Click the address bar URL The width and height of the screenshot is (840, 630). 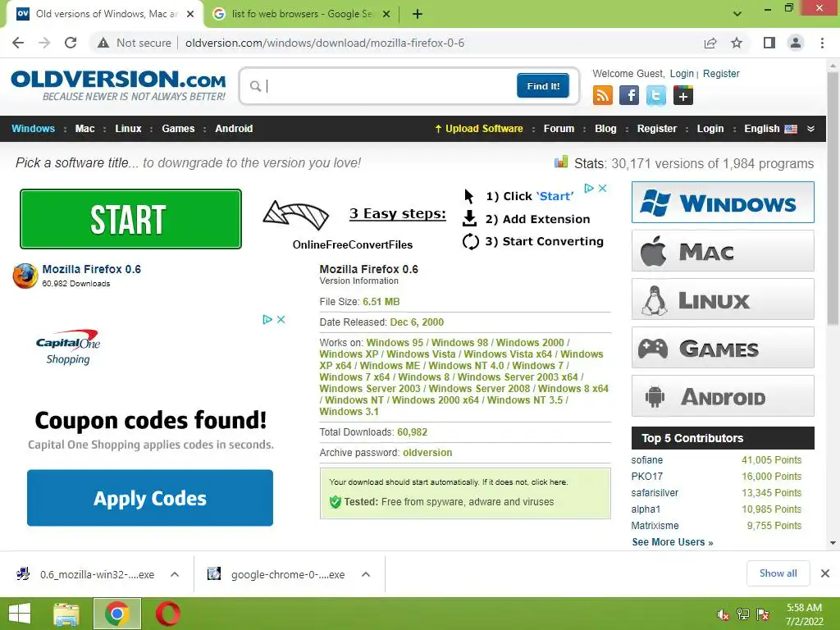coord(325,43)
